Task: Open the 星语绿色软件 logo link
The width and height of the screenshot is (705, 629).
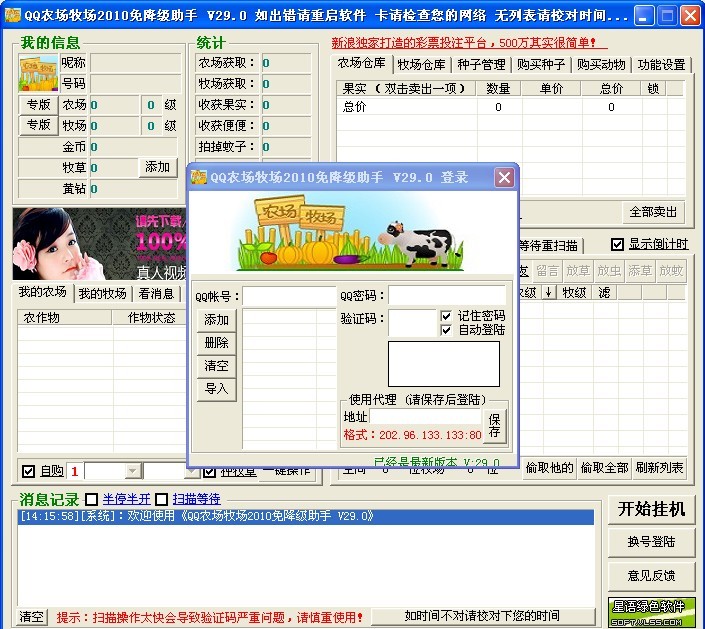Action: click(x=651, y=612)
